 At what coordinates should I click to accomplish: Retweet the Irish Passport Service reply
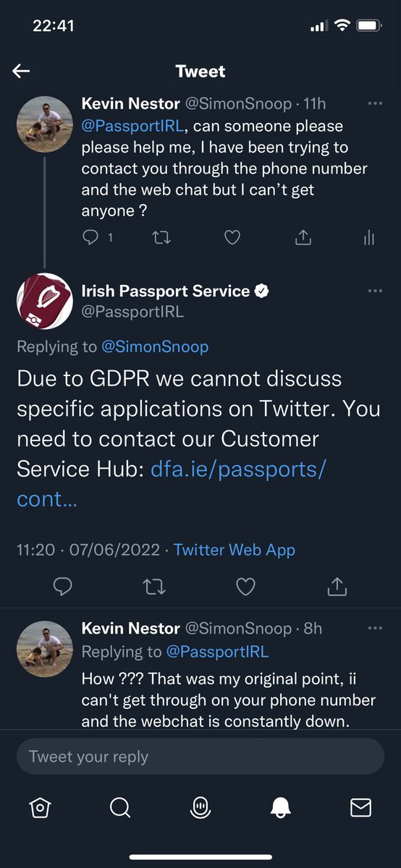(x=154, y=586)
